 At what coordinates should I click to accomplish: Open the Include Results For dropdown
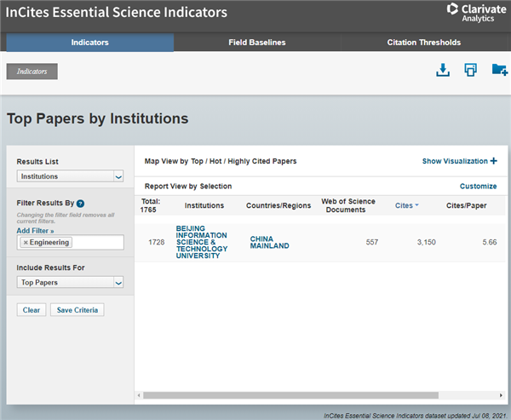[x=71, y=282]
